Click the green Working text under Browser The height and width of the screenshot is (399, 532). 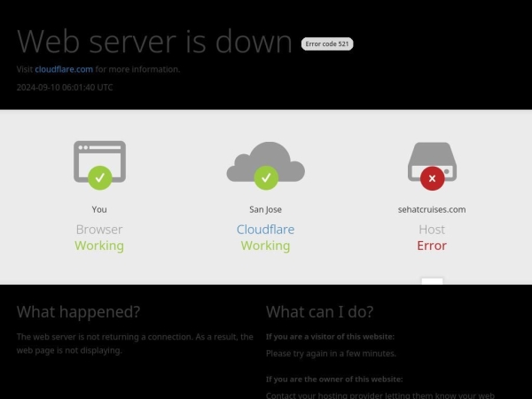coord(99,246)
